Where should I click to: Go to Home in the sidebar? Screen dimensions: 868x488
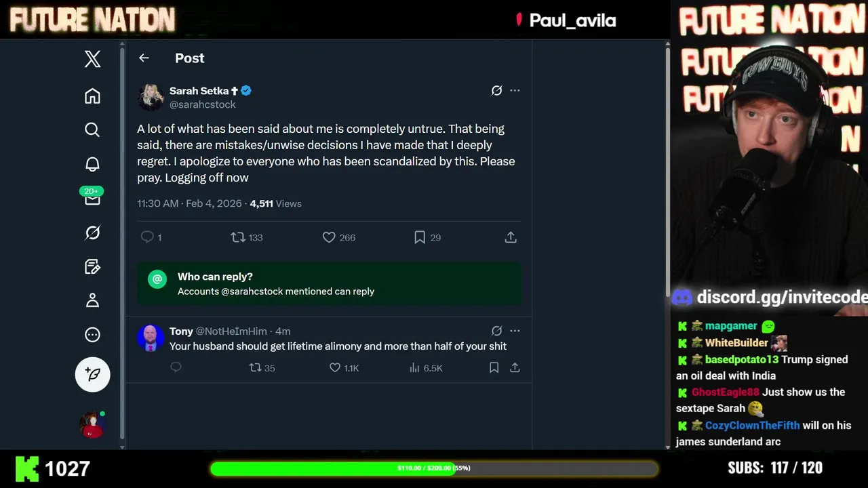tap(92, 96)
